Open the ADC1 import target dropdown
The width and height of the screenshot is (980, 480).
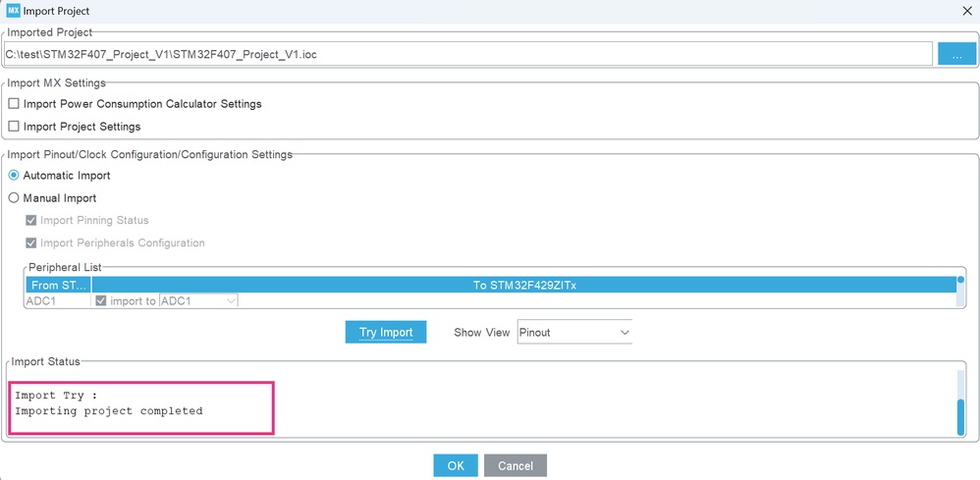(x=198, y=300)
